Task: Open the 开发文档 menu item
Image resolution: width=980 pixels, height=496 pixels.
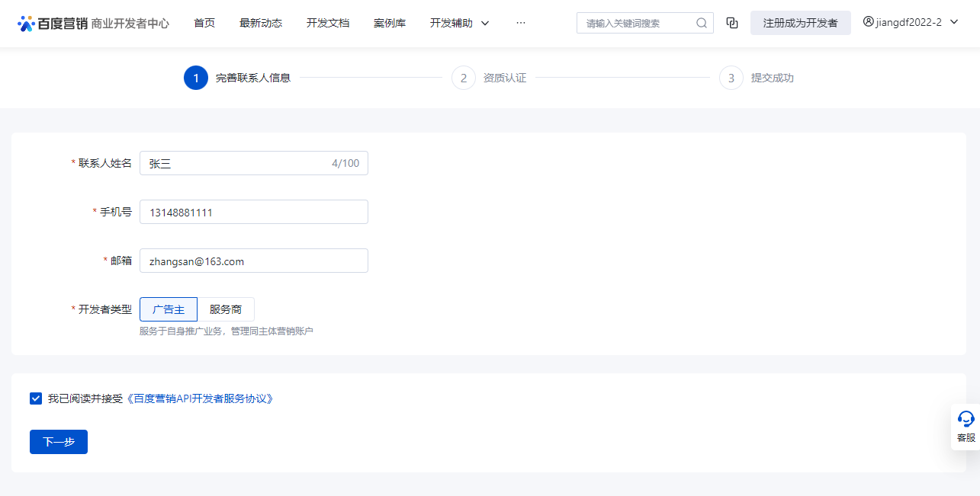Action: 328,23
